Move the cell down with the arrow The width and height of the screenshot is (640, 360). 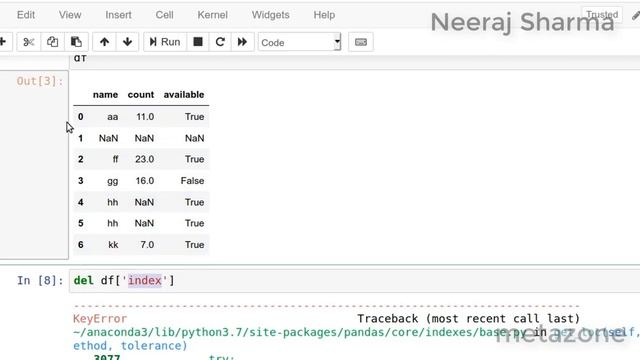click(x=127, y=42)
